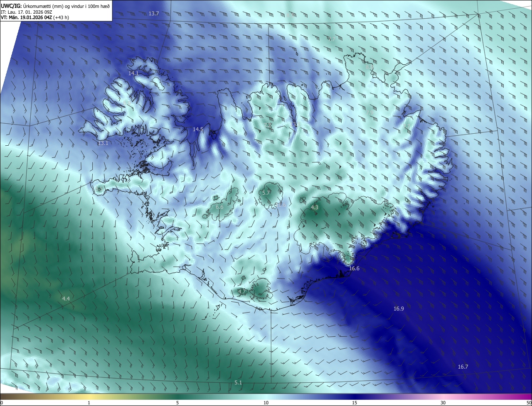This screenshot has width=532, height=406.
Task: Click the legend tick label 30
Action: click(443, 403)
